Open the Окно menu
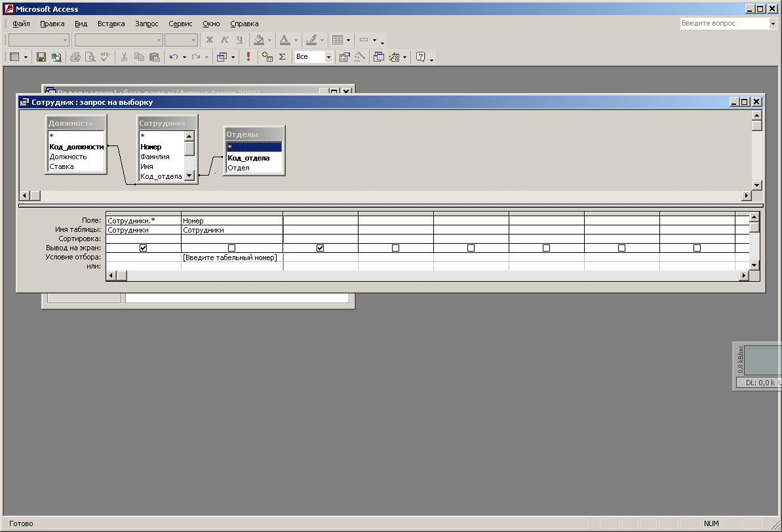The height and width of the screenshot is (532, 782). click(212, 24)
